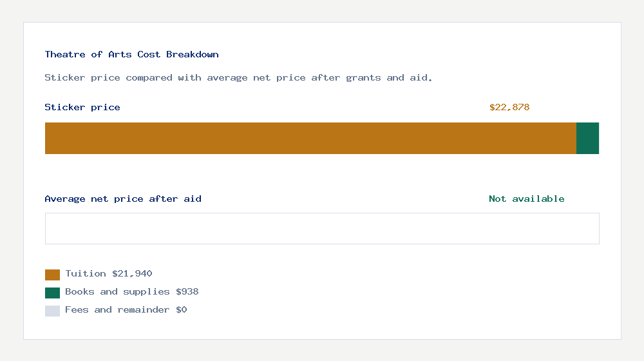
Task: Click the empty average net price bar
Action: [x=322, y=228]
